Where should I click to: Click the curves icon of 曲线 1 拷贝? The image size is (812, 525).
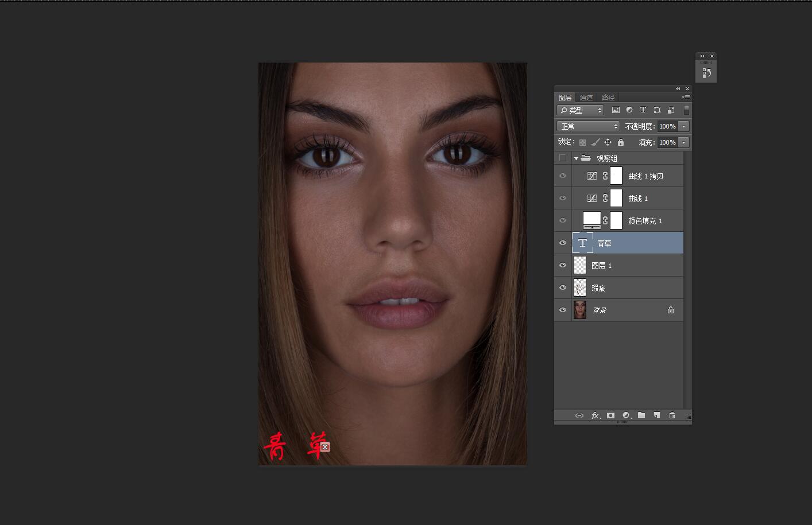591,176
